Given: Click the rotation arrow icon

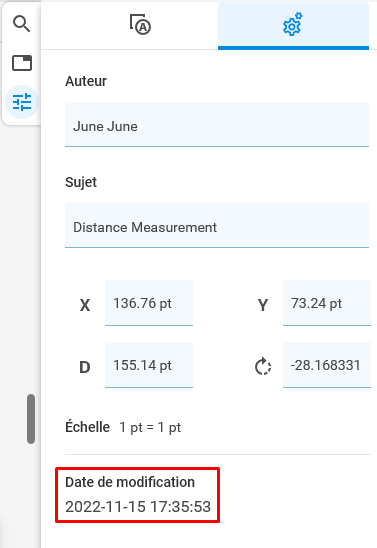Looking at the screenshot, I should [x=262, y=366].
